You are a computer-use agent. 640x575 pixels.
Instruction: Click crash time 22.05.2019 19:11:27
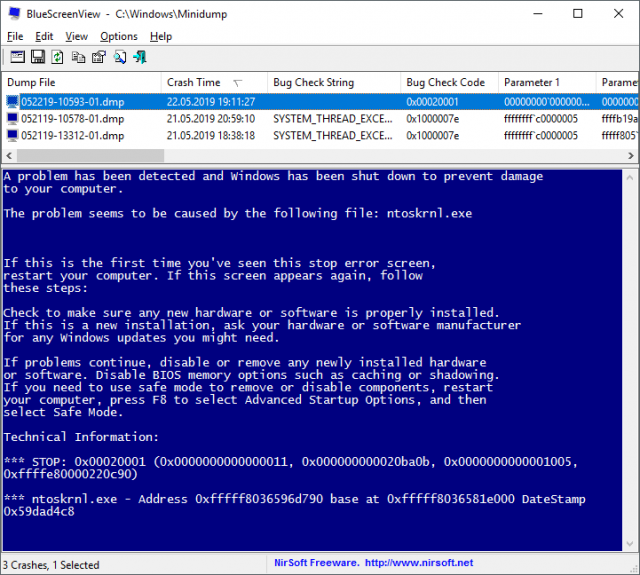coord(211,102)
